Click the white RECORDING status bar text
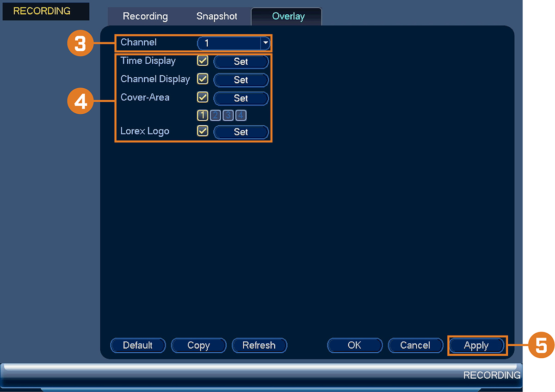 492,375
